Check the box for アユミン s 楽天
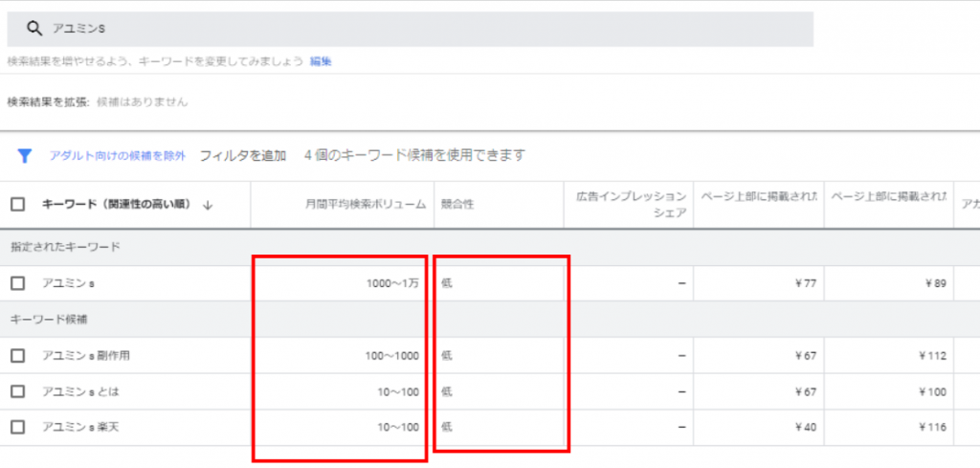This screenshot has height=468, width=980. pyautogui.click(x=18, y=428)
